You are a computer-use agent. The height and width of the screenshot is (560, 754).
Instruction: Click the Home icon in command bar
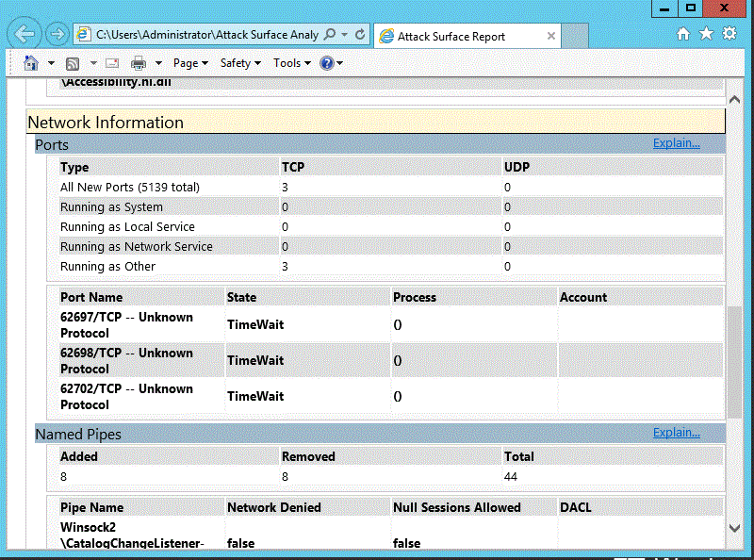31,63
